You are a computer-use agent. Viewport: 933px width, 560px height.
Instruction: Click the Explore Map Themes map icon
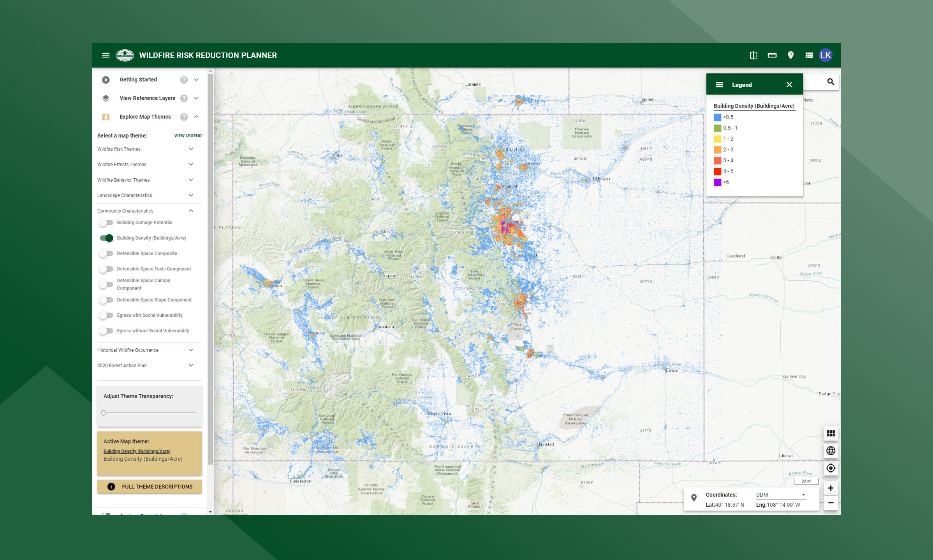coord(106,117)
